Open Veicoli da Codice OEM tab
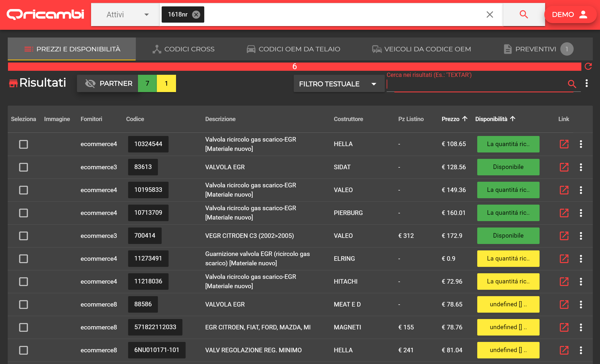 (421, 49)
